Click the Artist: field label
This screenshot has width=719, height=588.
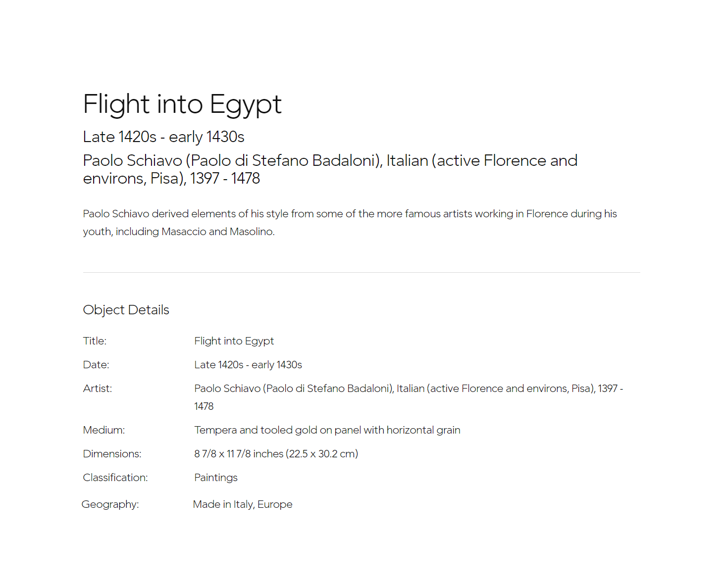pyautogui.click(x=98, y=389)
